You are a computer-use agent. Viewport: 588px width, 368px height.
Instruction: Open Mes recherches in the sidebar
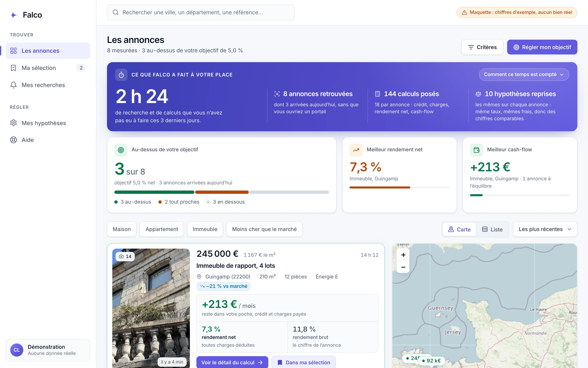pyautogui.click(x=48, y=85)
